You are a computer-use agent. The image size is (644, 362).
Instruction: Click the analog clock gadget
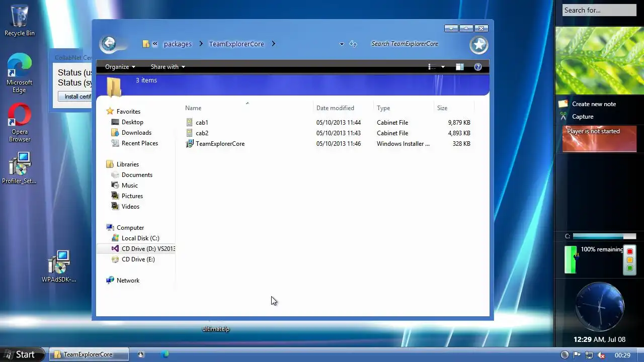coord(599,306)
